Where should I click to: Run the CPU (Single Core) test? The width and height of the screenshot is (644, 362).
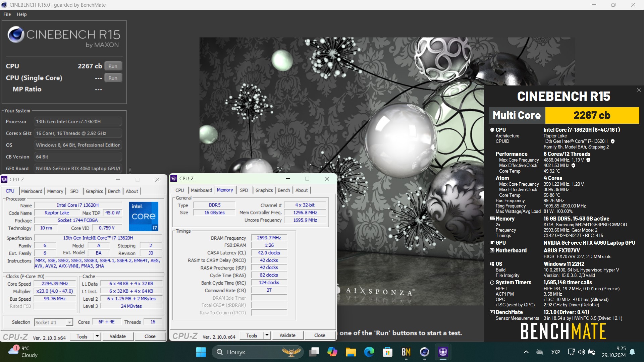pos(113,78)
